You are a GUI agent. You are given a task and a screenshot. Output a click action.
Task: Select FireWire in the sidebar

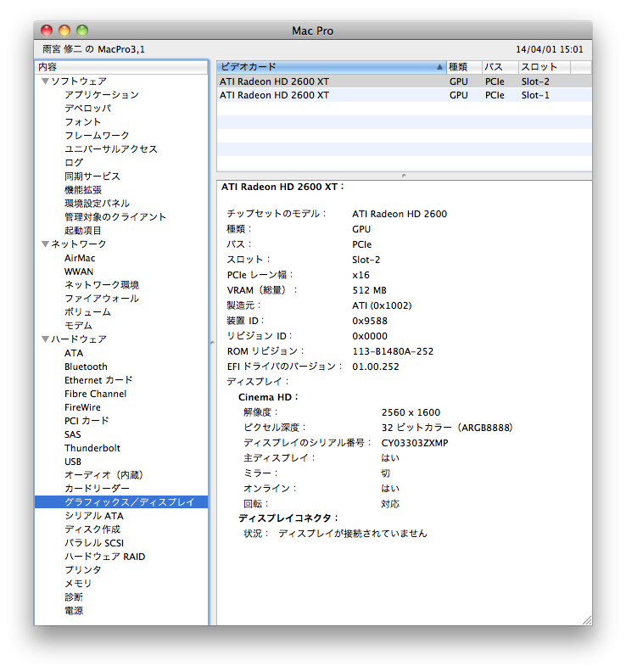pyautogui.click(x=82, y=407)
